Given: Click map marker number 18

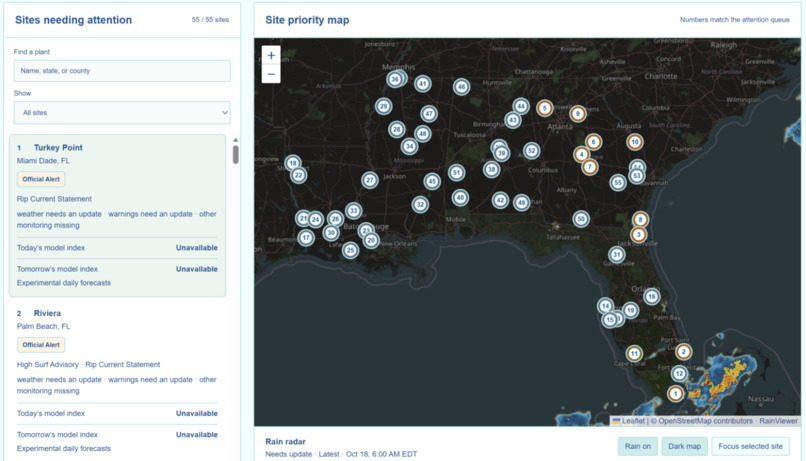Looking at the screenshot, I should [x=292, y=163].
